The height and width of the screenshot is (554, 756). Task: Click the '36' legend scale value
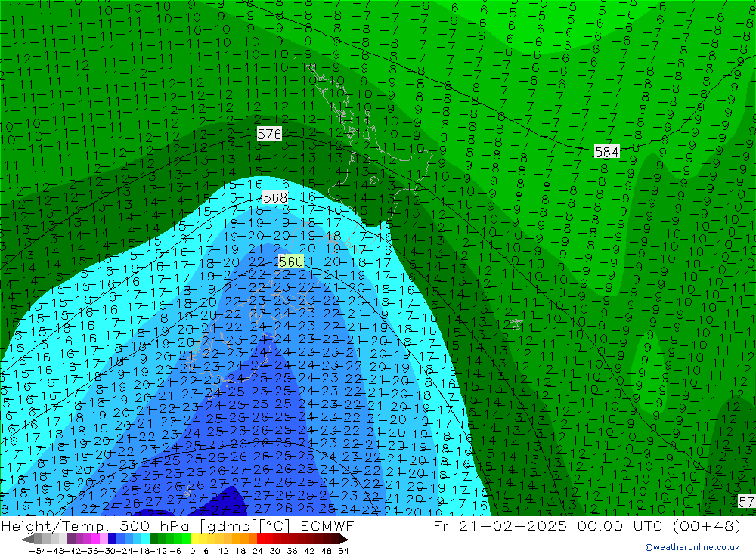point(292,551)
